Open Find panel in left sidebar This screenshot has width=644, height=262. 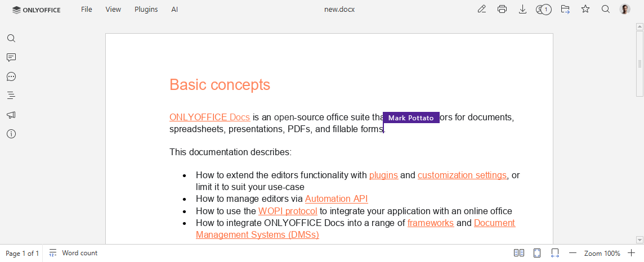(x=11, y=39)
